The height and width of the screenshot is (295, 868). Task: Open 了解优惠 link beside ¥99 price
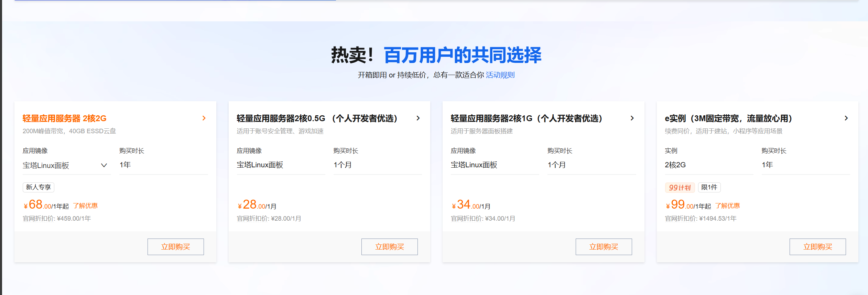727,206
